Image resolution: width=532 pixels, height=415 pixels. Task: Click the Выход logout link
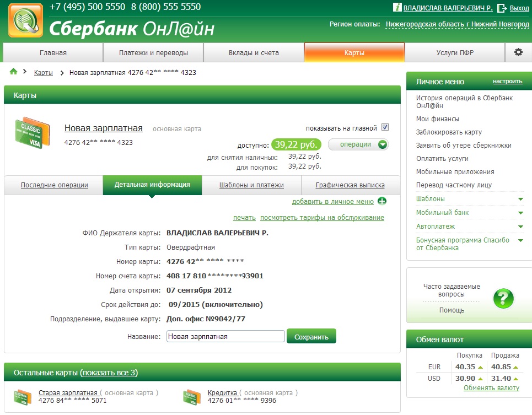click(519, 8)
